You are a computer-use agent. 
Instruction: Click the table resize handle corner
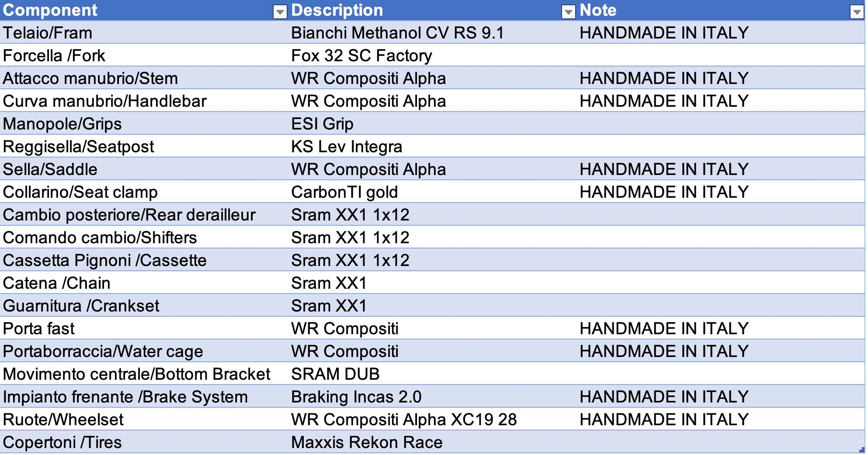click(861, 450)
